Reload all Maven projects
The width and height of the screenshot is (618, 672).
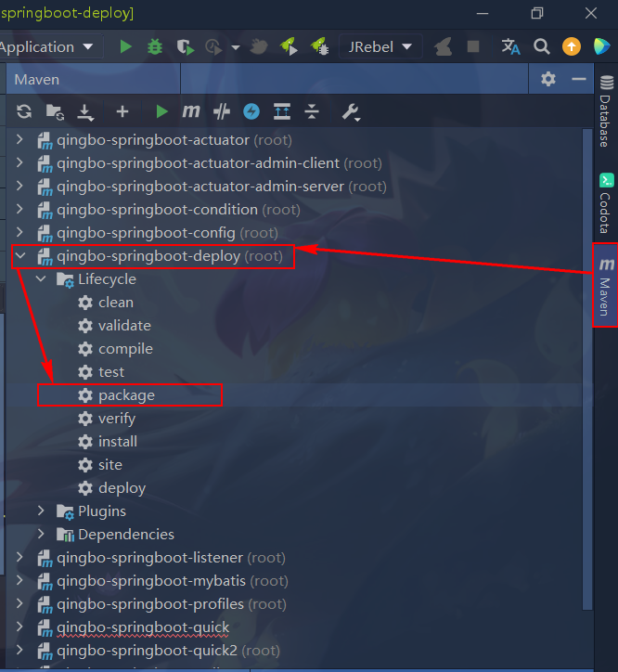click(x=24, y=112)
